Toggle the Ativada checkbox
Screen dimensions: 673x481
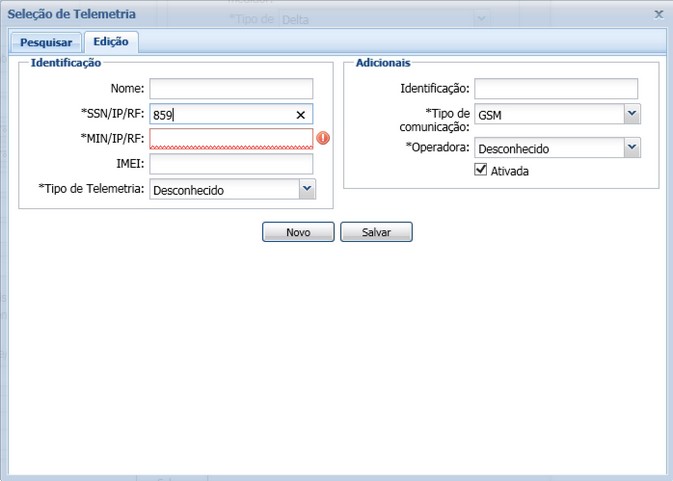(482, 171)
